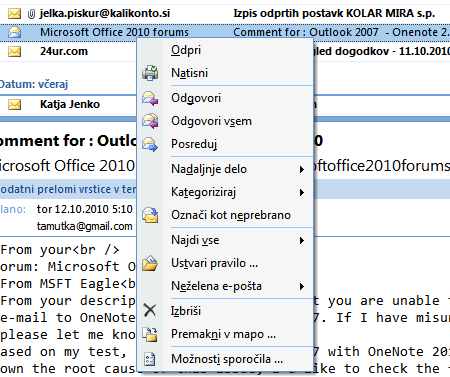The height and width of the screenshot is (377, 450).
Task: Click subject Izpis odprtih postavk KOLAR MIRA s.p.
Action: (x=334, y=14)
